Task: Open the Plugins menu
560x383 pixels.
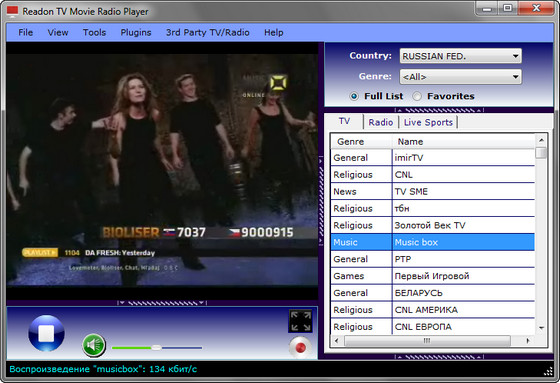Action: click(136, 33)
